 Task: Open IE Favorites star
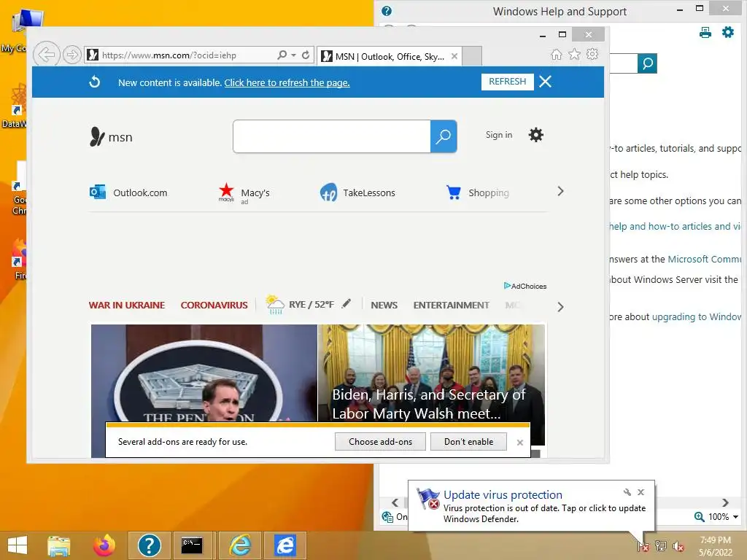coord(575,54)
